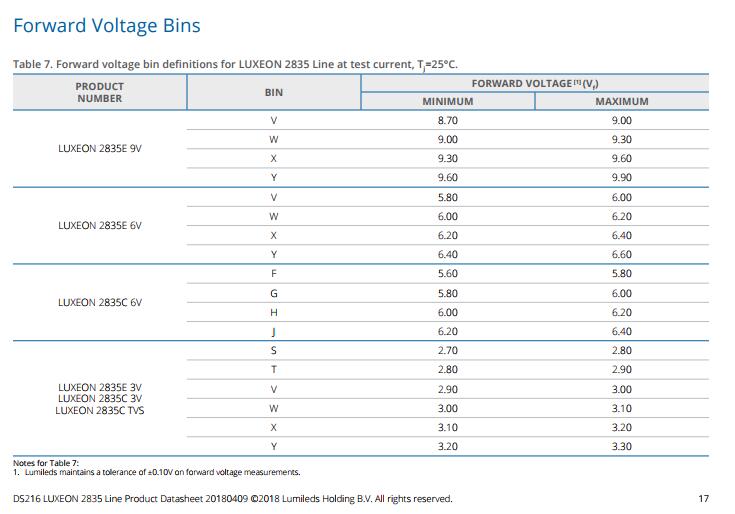The width and height of the screenshot is (735, 514).
Task: Click maximum 2.90 in the bin T row
Action: [622, 370]
